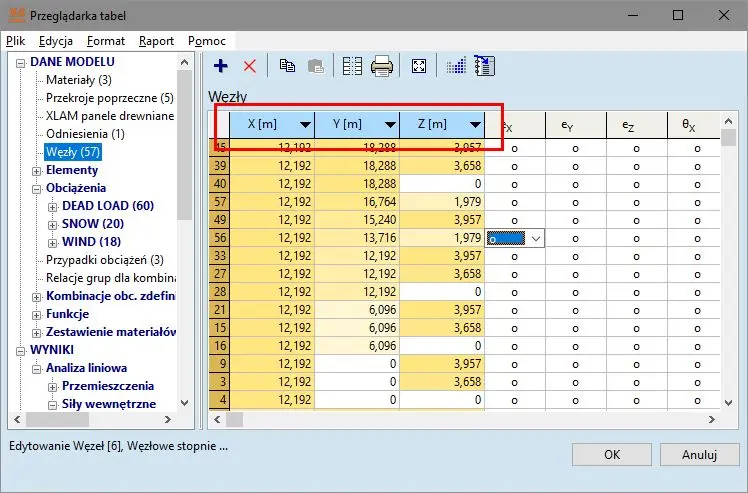This screenshot has width=748, height=493.
Task: Click the blue plus add row icon
Action: point(221,66)
